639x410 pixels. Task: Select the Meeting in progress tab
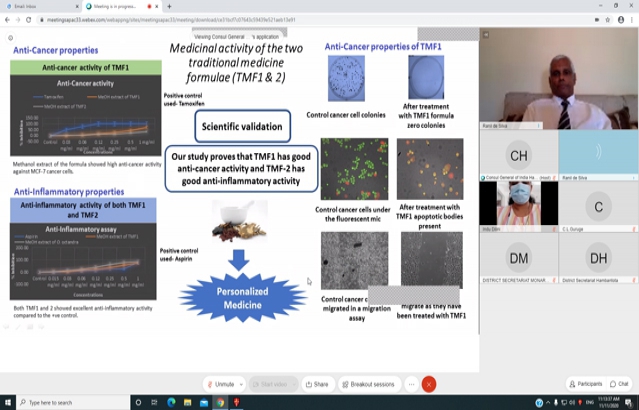[121, 6]
